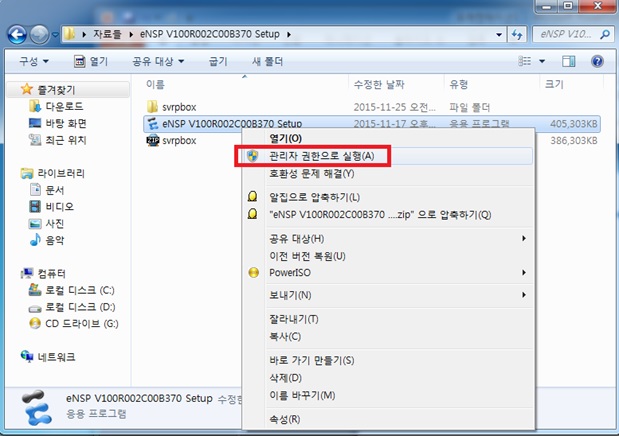
Task: Click the change view icon
Action: [525, 61]
